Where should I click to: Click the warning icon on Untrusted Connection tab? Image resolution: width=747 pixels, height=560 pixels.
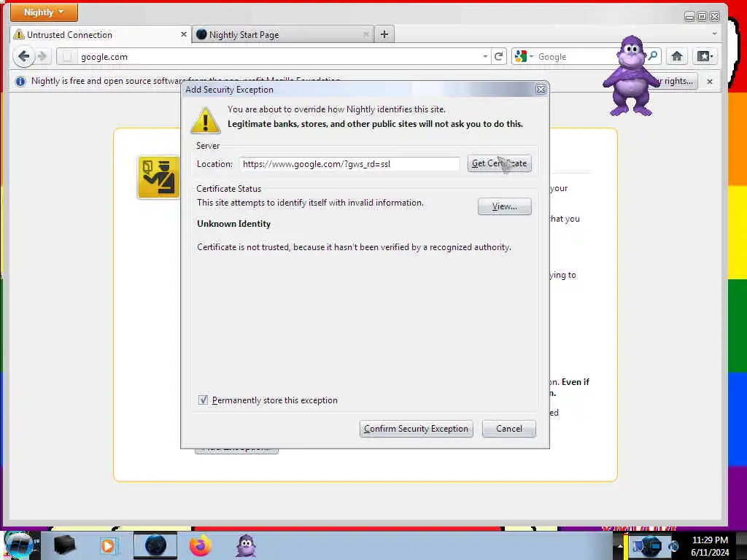19,34
